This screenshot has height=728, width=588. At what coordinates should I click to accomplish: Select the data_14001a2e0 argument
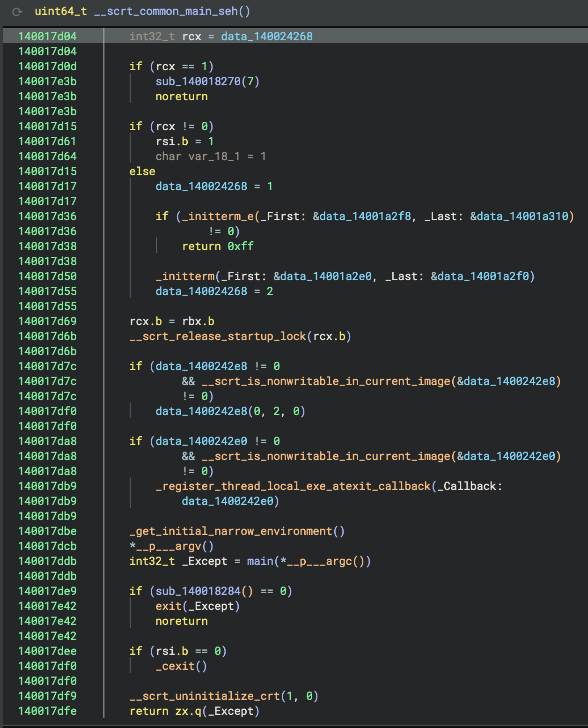(326, 276)
